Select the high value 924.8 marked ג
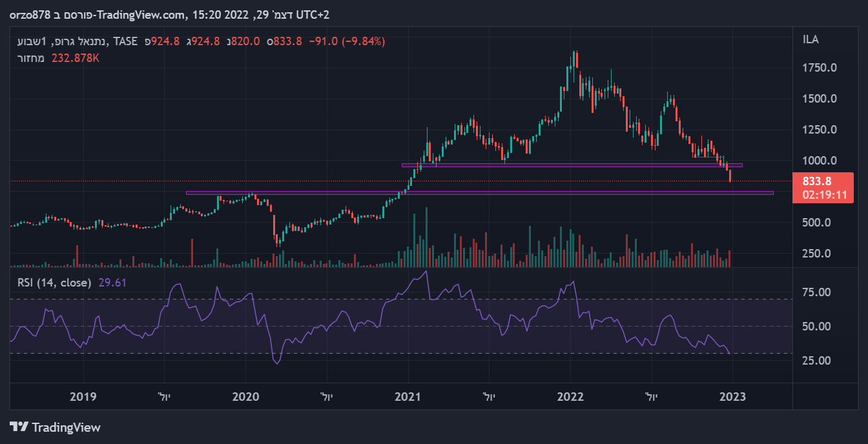This screenshot has height=444, width=868. point(205,41)
